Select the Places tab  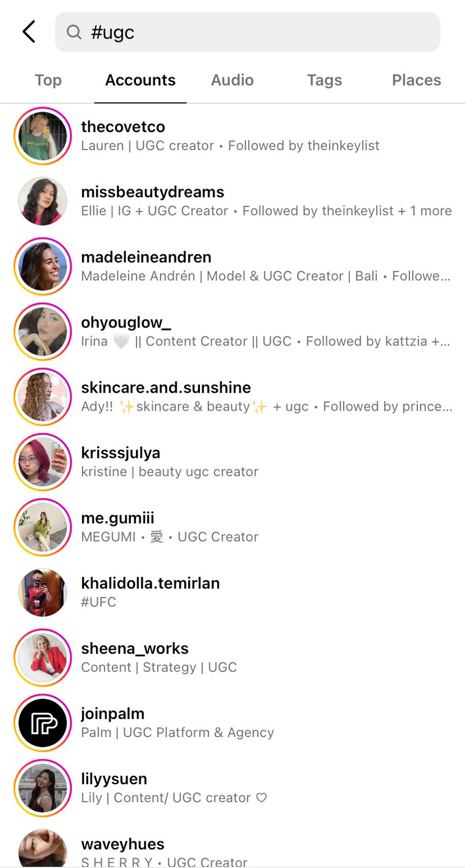coord(416,80)
